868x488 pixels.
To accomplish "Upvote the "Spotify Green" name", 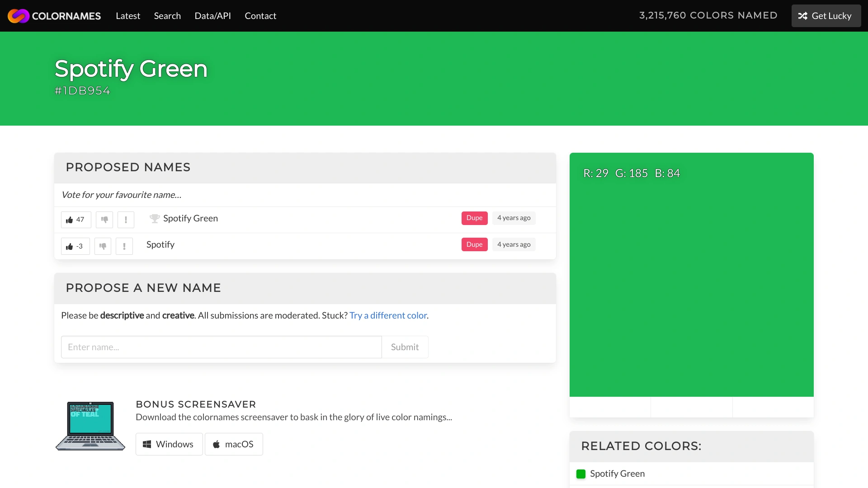I will coord(75,220).
